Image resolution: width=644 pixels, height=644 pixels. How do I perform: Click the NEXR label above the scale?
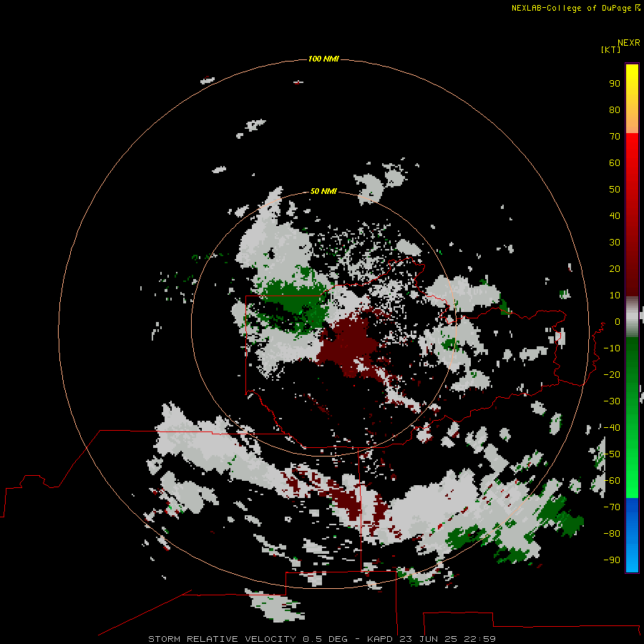pos(629,42)
